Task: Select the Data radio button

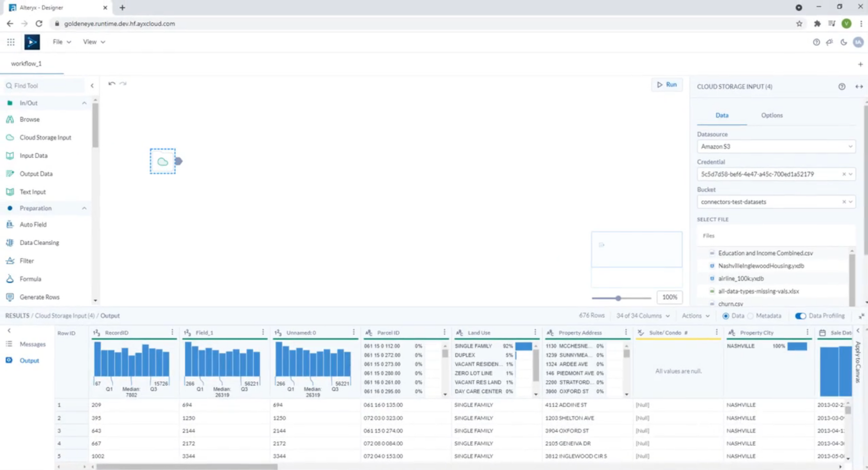Action: [x=726, y=316]
